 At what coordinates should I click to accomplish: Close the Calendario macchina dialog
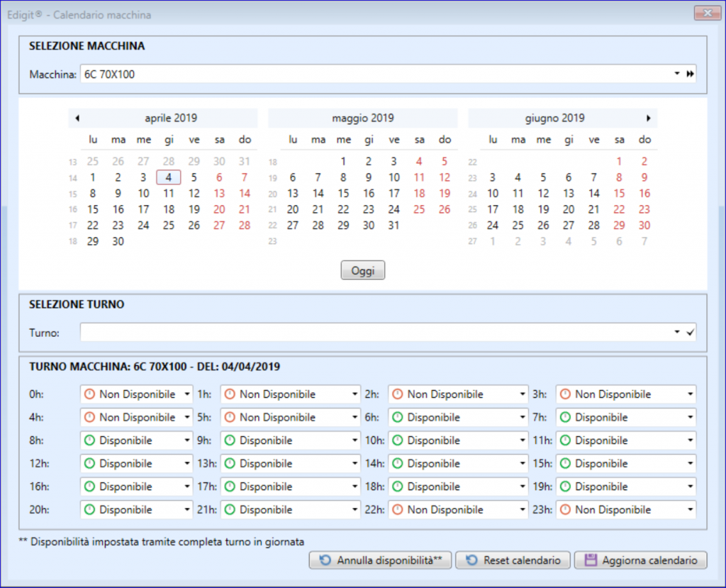[x=706, y=13]
